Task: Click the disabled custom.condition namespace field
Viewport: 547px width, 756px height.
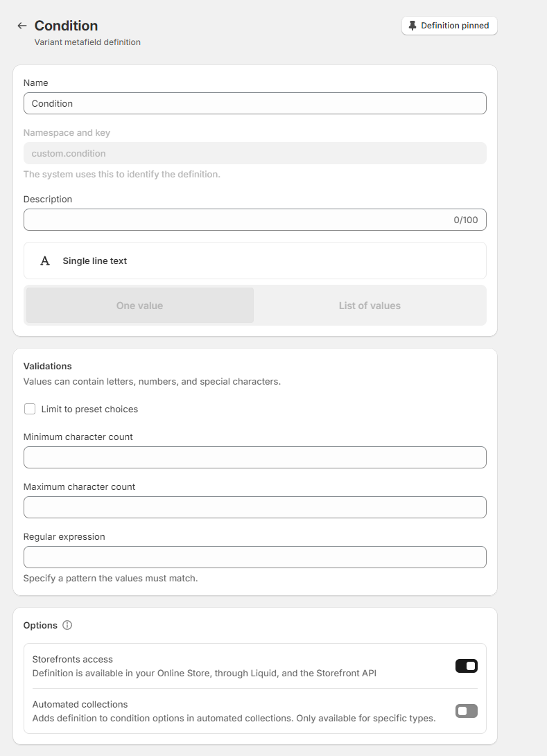Action: coord(254,153)
